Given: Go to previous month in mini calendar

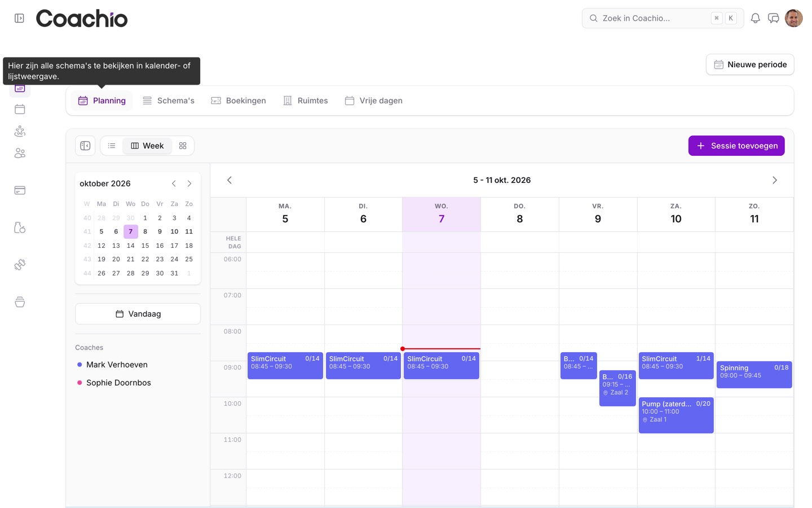Looking at the screenshot, I should [x=174, y=183].
